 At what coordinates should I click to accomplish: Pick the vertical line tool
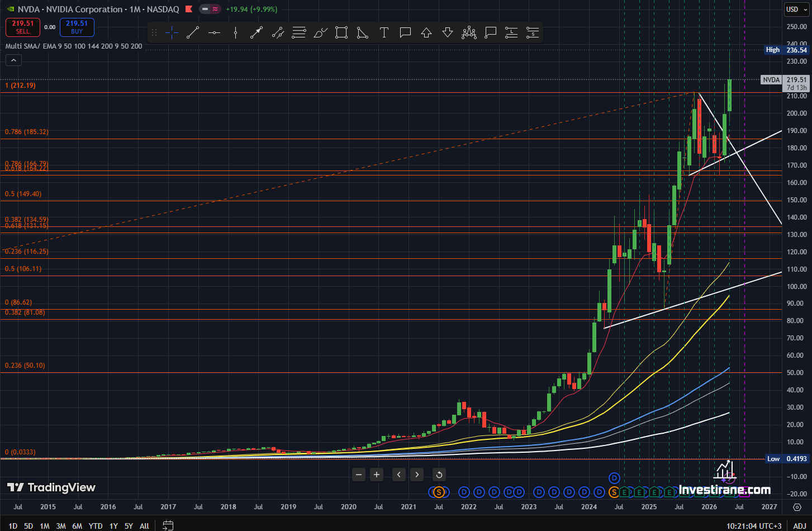(235, 33)
